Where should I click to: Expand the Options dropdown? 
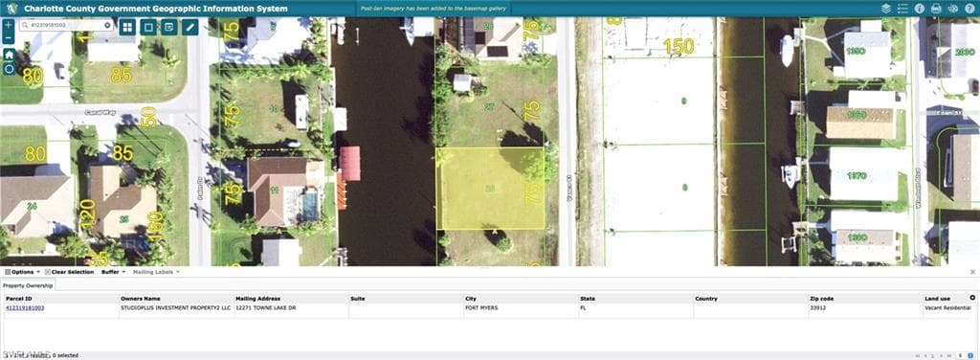(x=23, y=272)
